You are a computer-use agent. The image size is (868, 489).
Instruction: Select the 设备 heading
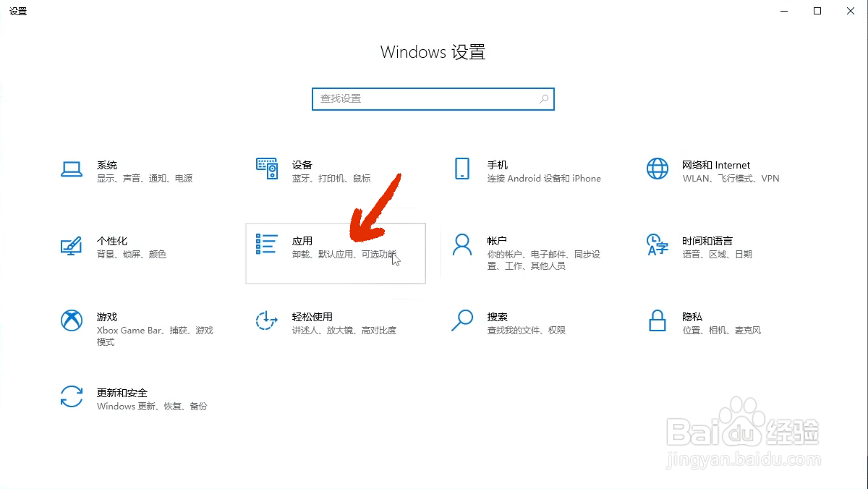302,165
